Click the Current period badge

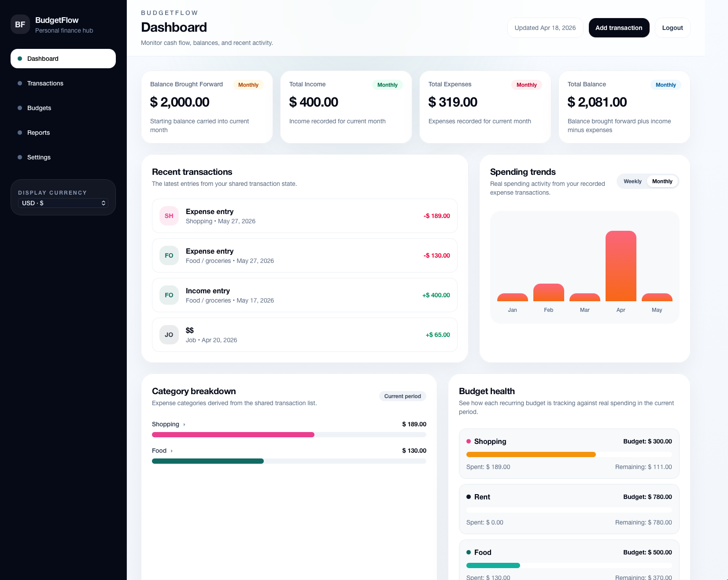tap(403, 396)
